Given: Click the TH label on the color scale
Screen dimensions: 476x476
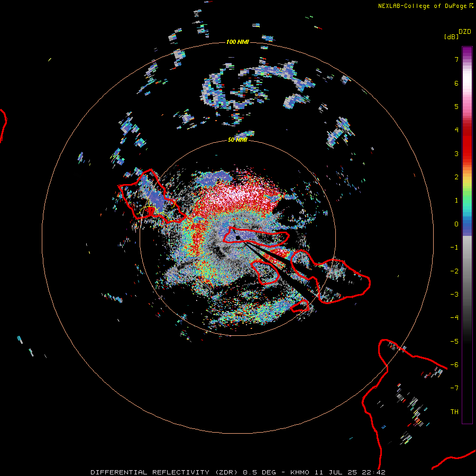Looking at the screenshot, I should 454,412.
